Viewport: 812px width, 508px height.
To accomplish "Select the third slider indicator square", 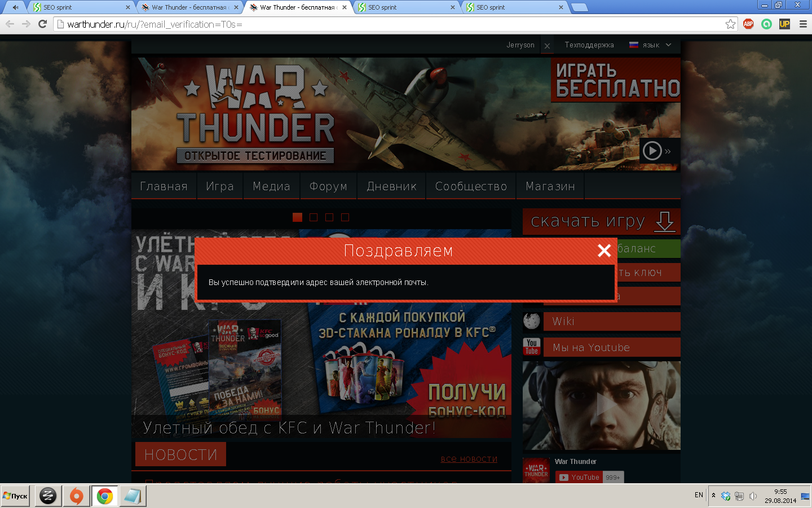I will [x=329, y=217].
